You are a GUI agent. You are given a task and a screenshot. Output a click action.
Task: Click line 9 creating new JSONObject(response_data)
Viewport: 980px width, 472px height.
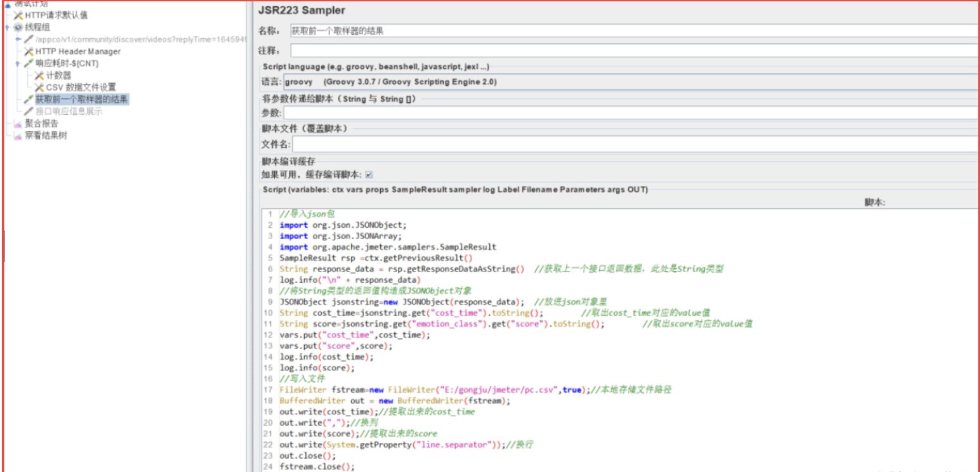444,302
